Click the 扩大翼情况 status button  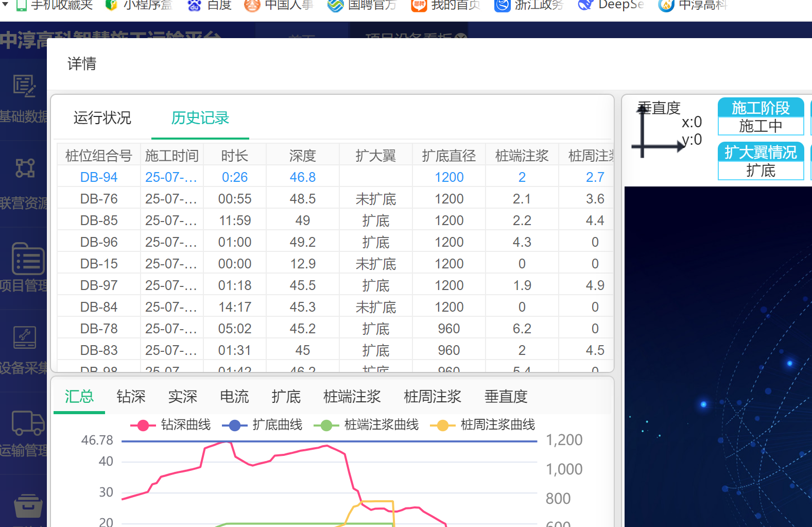[761, 152]
